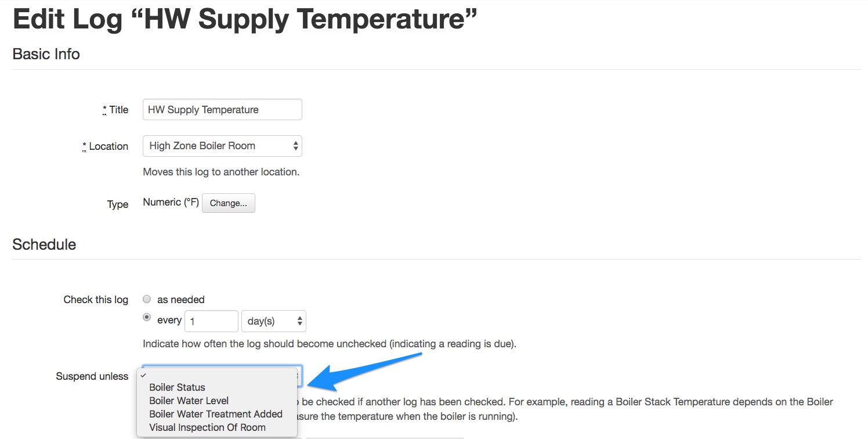Open the Location dropdown
Viewport: 868px width, 439px height.
pyautogui.click(x=222, y=146)
